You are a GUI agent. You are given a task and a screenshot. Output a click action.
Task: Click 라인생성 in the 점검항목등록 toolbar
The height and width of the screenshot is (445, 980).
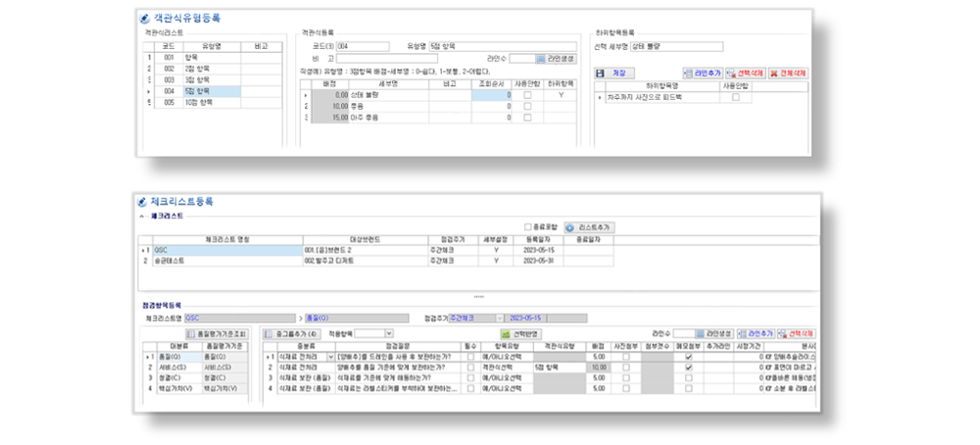click(x=714, y=333)
